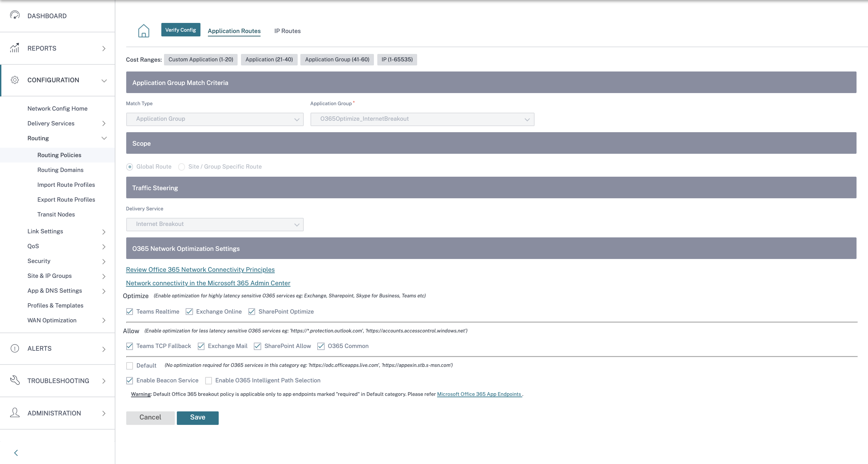Open the Delivery Service dropdown
868x464 pixels.
pos(215,224)
